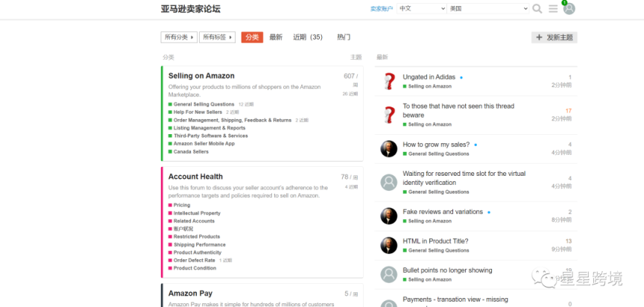The width and height of the screenshot is (644, 307).
Task: Click the 8分钟前 timestamp
Action: tap(561, 220)
